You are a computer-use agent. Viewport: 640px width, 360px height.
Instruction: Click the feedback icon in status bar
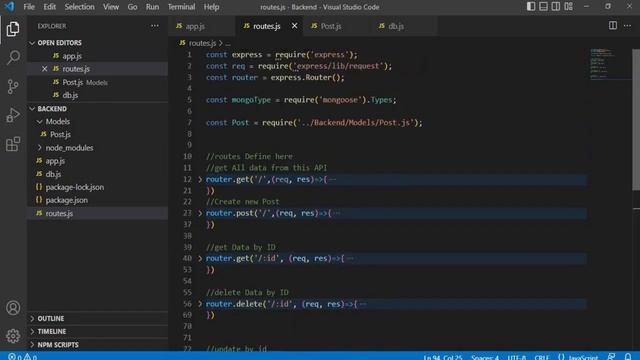pyautogui.click(x=611, y=357)
